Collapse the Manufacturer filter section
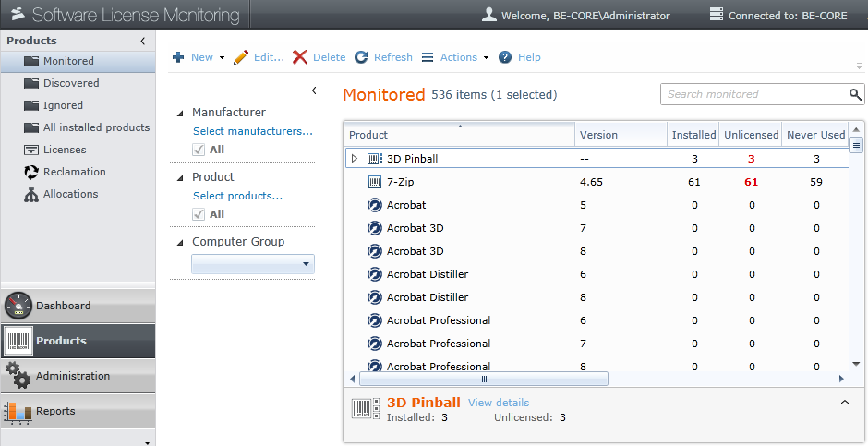Screen dimensions: 868x446 (x=180, y=113)
